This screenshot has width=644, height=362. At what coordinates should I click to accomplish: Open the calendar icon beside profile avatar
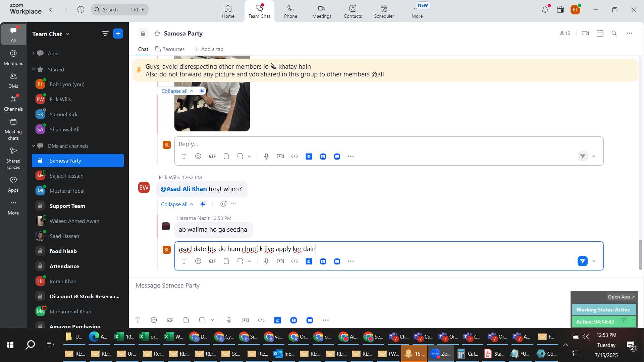pyautogui.click(x=560, y=10)
